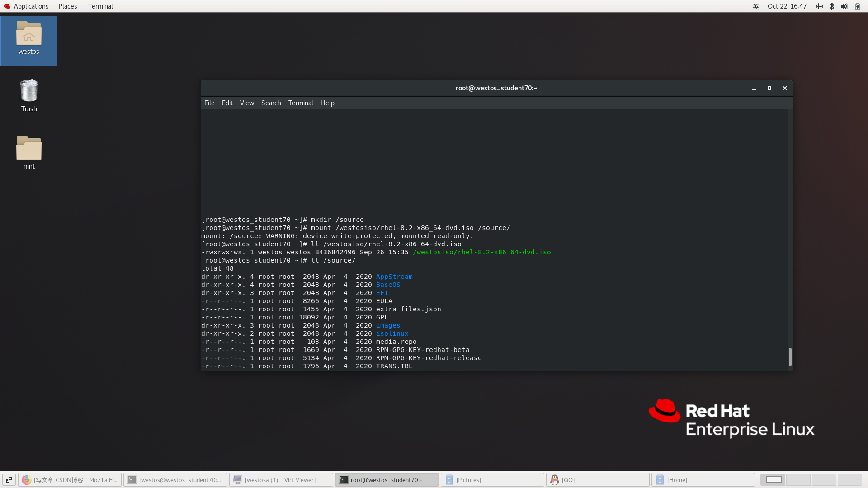Open the Help menu in terminal
Screen dimensions: 868x488
click(327, 103)
